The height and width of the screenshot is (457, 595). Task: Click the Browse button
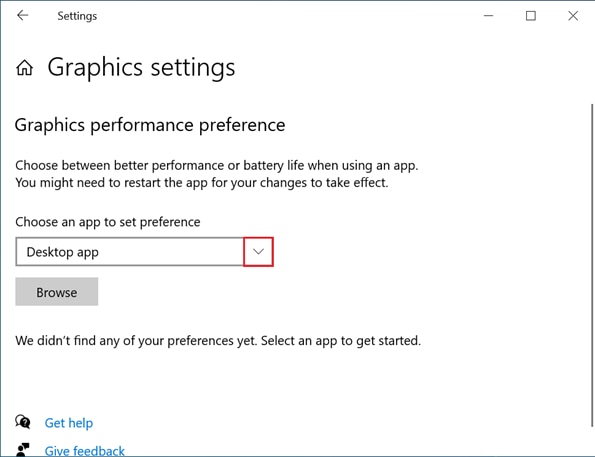57,292
